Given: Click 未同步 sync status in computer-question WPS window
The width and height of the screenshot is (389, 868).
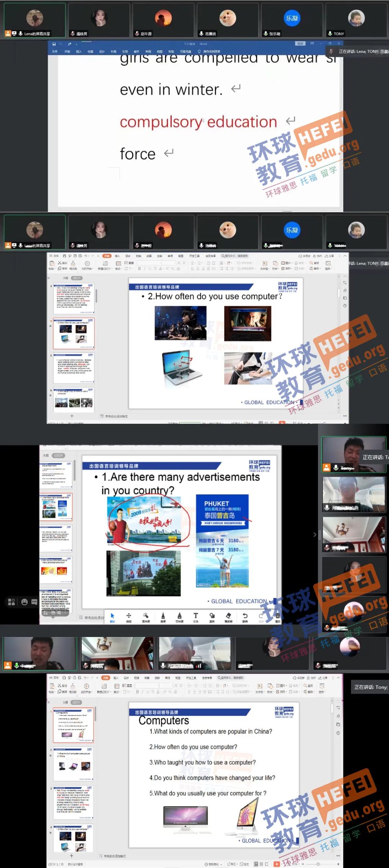Looking at the screenshot, I should [304, 256].
